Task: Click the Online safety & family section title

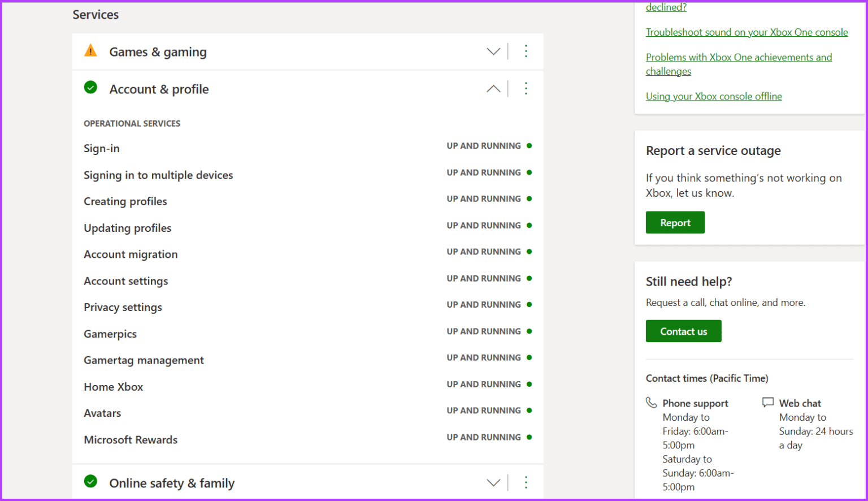Action: pos(172,483)
